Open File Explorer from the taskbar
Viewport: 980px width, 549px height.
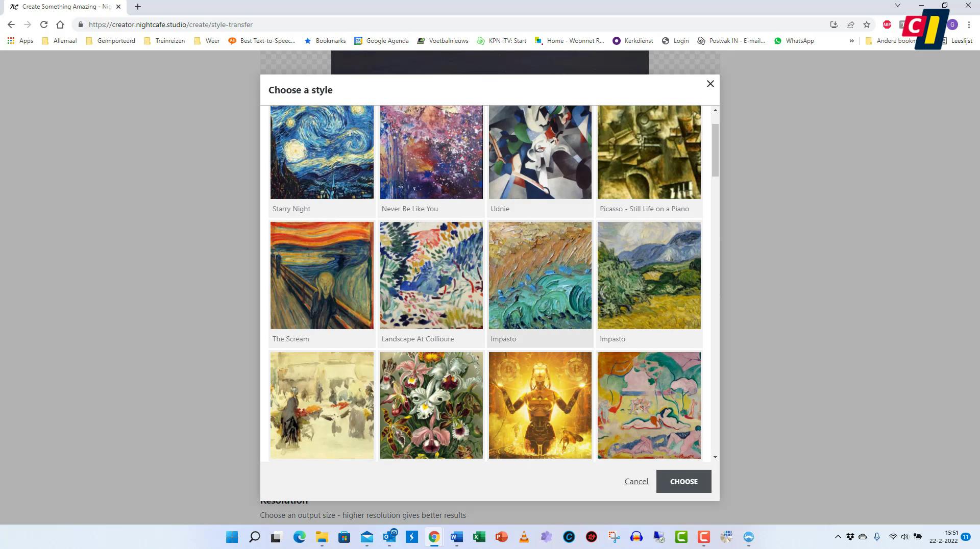click(x=322, y=537)
